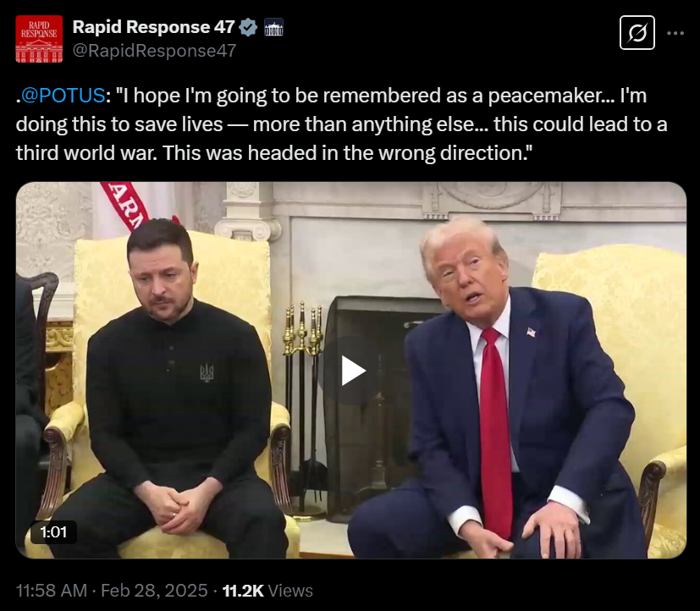Open the 11:58 AM timestamp permalink
Screen dimensions: 700x611
[x=52, y=591]
